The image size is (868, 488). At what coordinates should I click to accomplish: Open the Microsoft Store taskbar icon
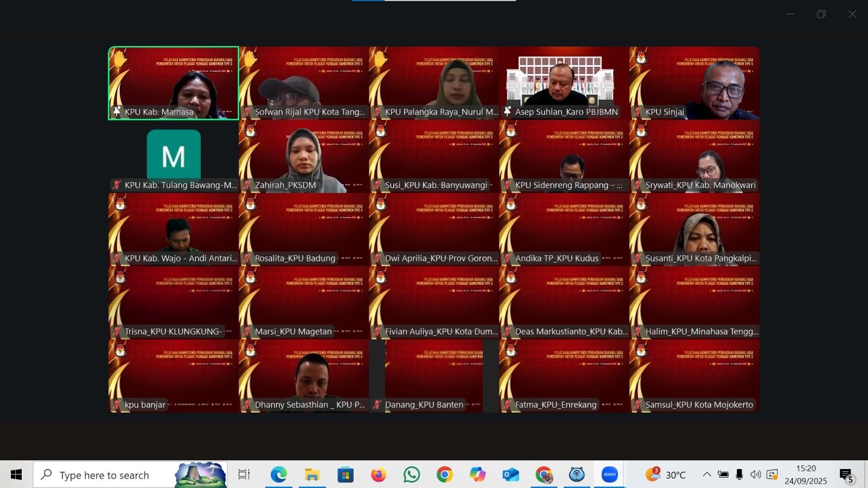coord(345,475)
